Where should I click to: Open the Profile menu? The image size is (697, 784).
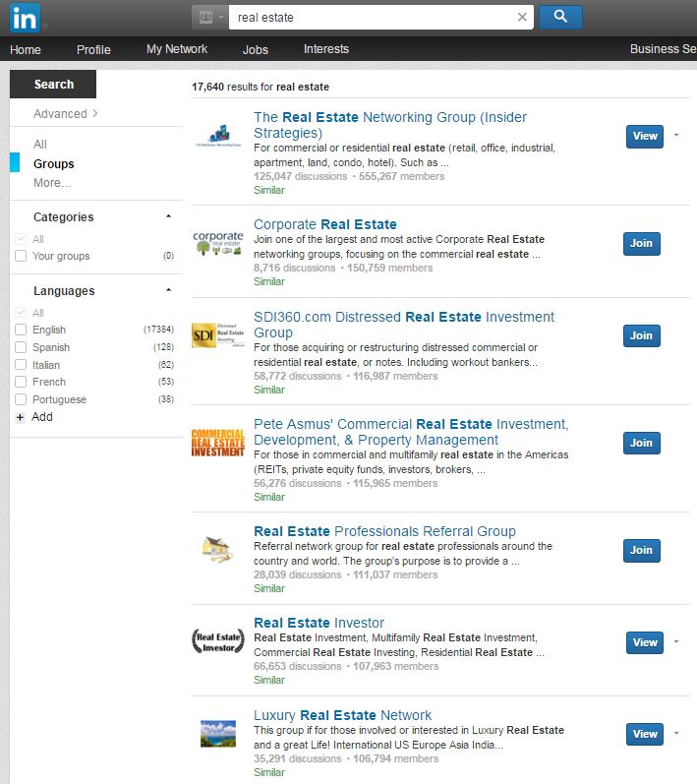(x=93, y=49)
